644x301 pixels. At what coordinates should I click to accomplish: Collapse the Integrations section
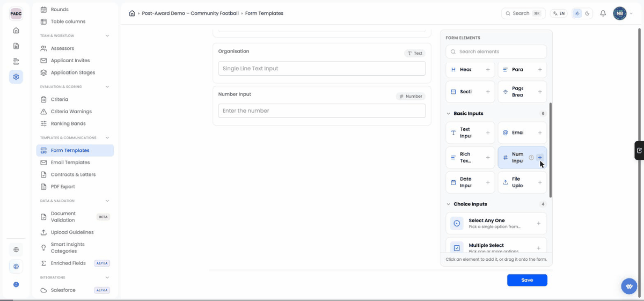click(x=107, y=277)
